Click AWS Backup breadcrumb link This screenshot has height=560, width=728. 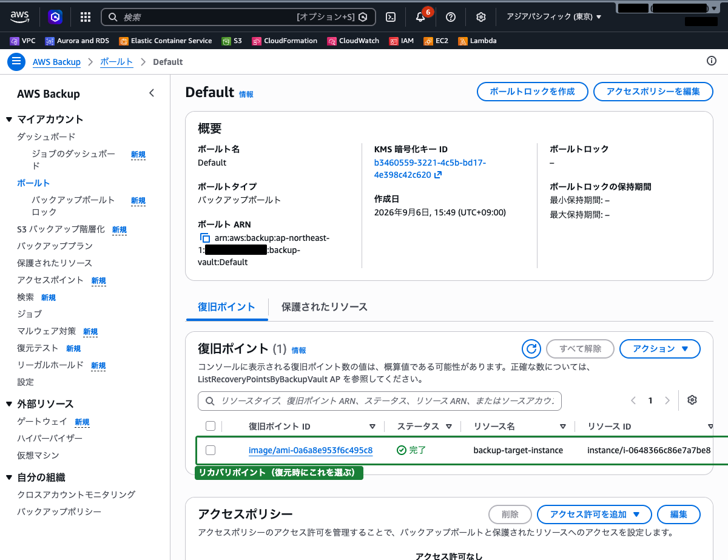coord(56,62)
